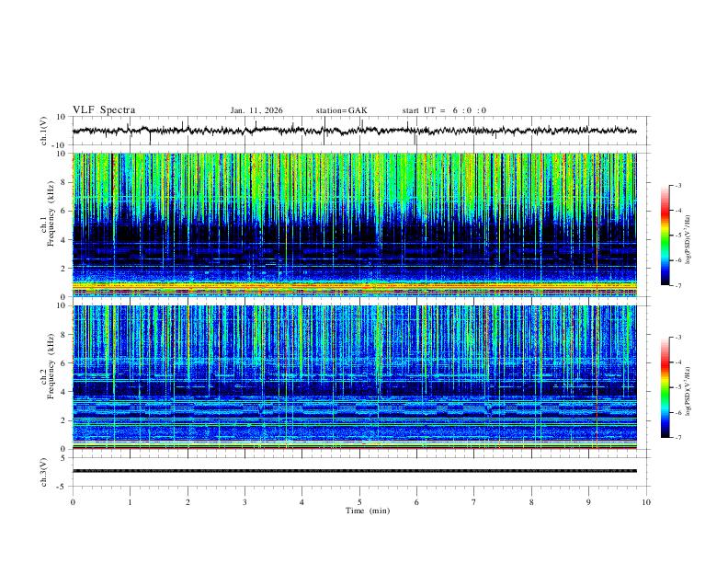Click the "-3" tick on upper color bar
Screen dimensions: 728x563
[677, 185]
